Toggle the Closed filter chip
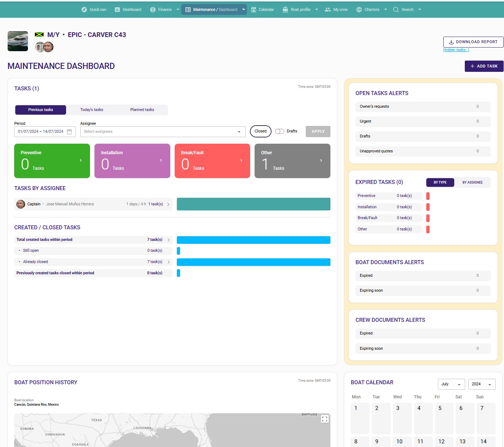504x447 pixels. pos(261,131)
